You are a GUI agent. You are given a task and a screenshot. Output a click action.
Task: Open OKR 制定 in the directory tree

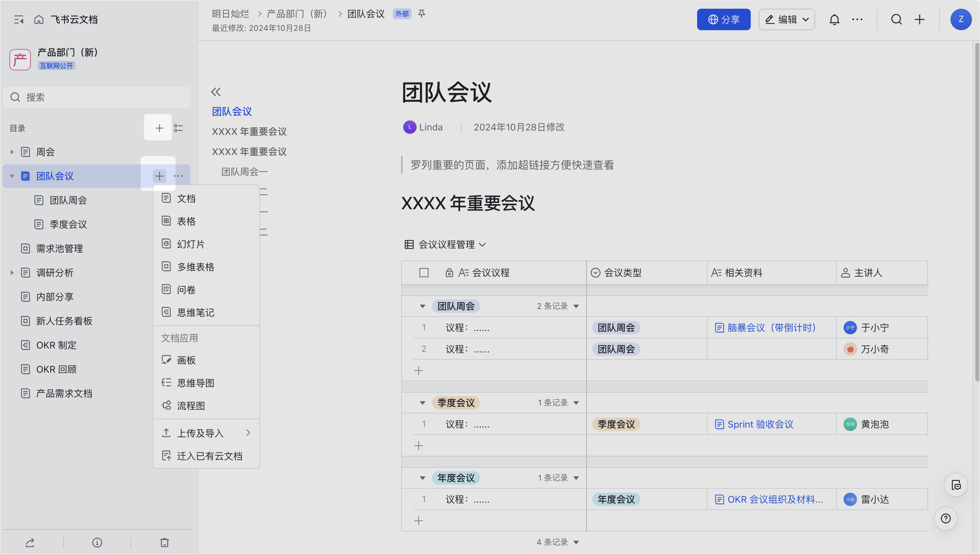click(56, 345)
